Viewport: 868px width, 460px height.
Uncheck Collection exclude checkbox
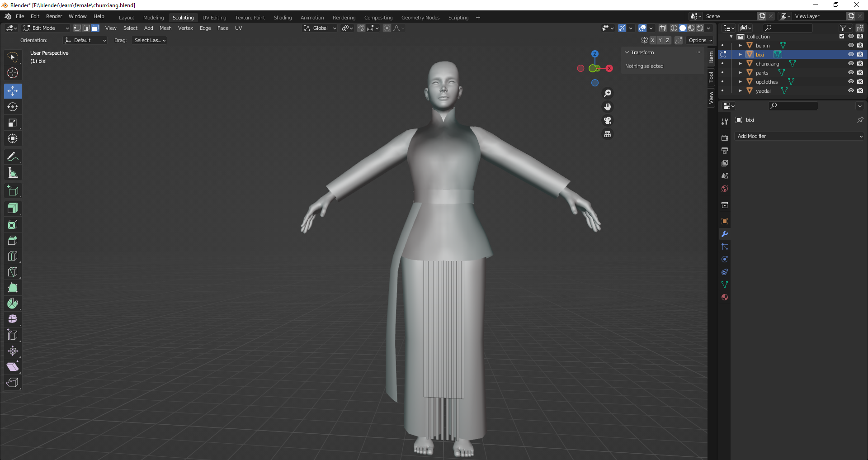[842, 36]
